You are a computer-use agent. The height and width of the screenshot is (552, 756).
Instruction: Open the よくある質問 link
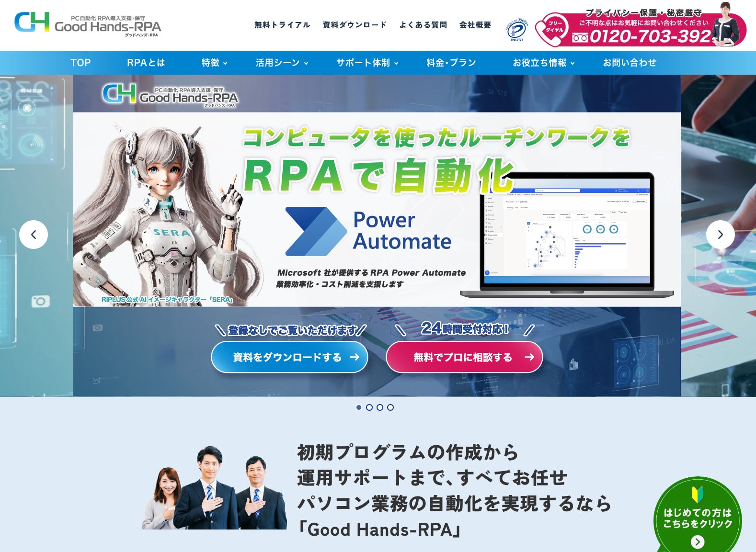423,25
